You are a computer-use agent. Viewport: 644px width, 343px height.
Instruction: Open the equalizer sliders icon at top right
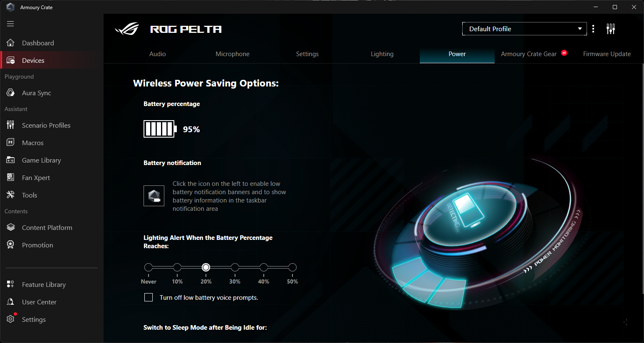610,29
